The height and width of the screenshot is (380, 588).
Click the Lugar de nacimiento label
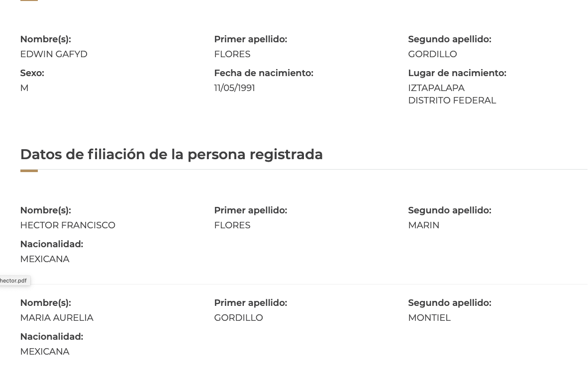[x=457, y=73]
